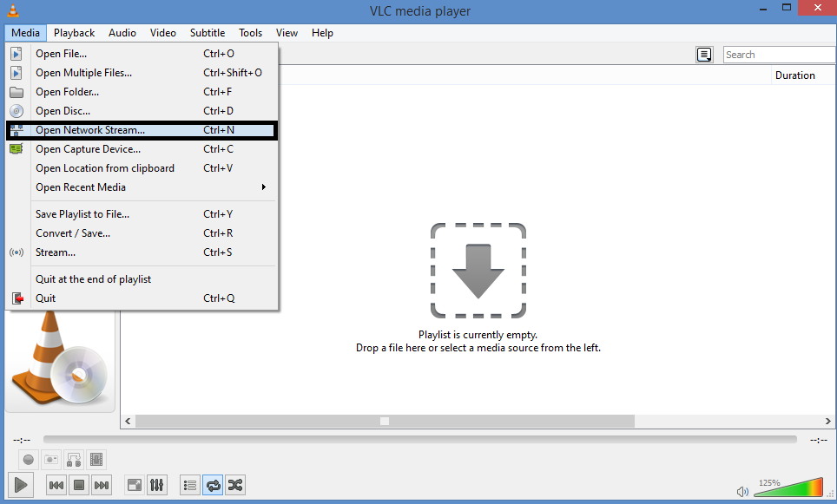837x504 pixels.
Task: Open the Audio menu
Action: pos(122,33)
